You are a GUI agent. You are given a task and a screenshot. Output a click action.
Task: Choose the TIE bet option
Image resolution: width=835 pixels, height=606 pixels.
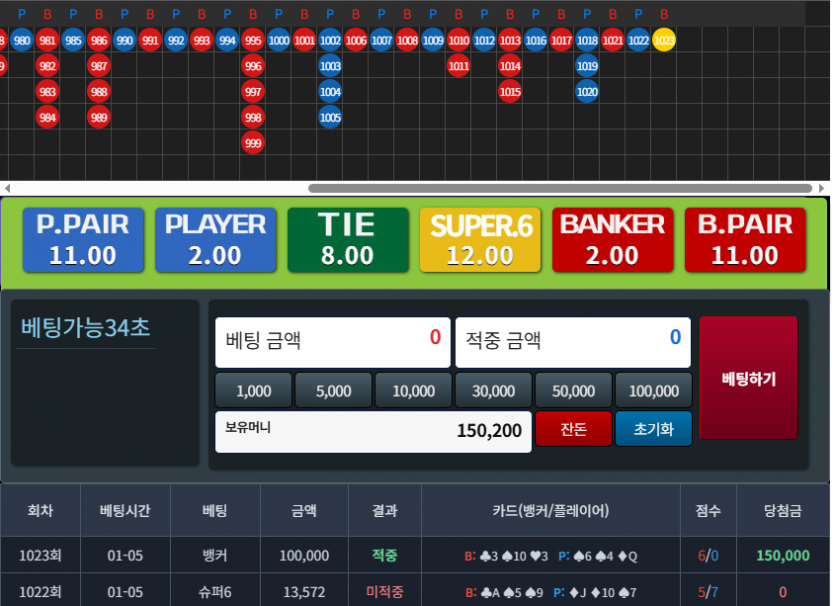(x=348, y=239)
